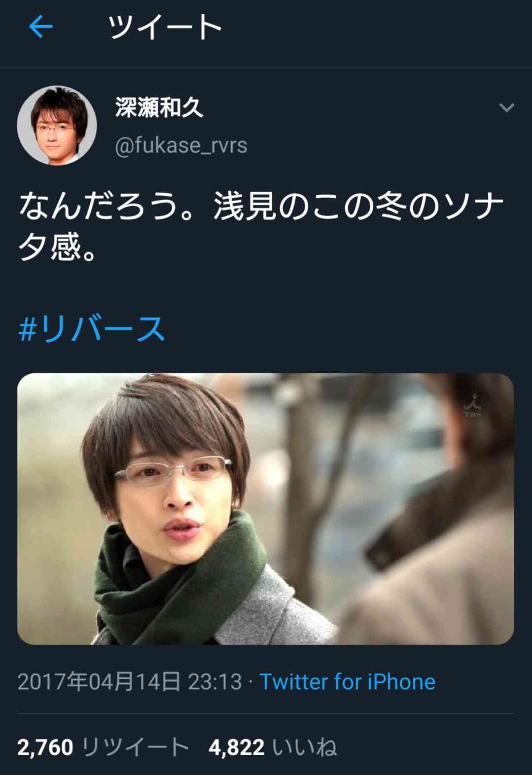Open the round profile avatar
Screen dimensions: 532x775
pos(57,125)
